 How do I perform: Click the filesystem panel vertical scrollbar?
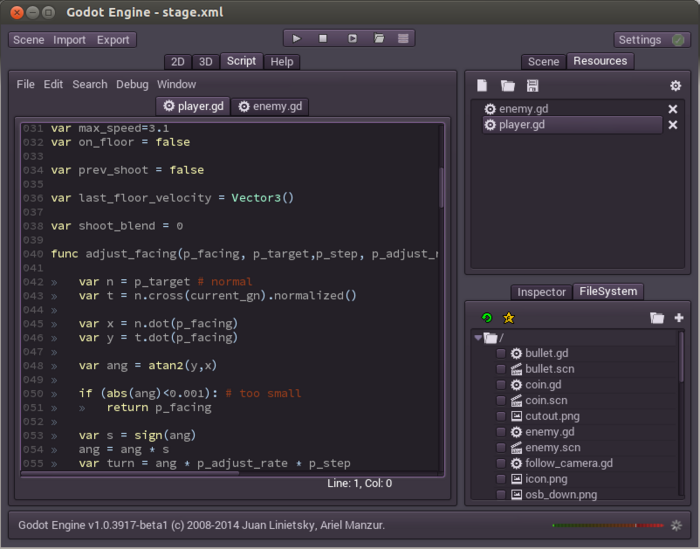coord(681,357)
